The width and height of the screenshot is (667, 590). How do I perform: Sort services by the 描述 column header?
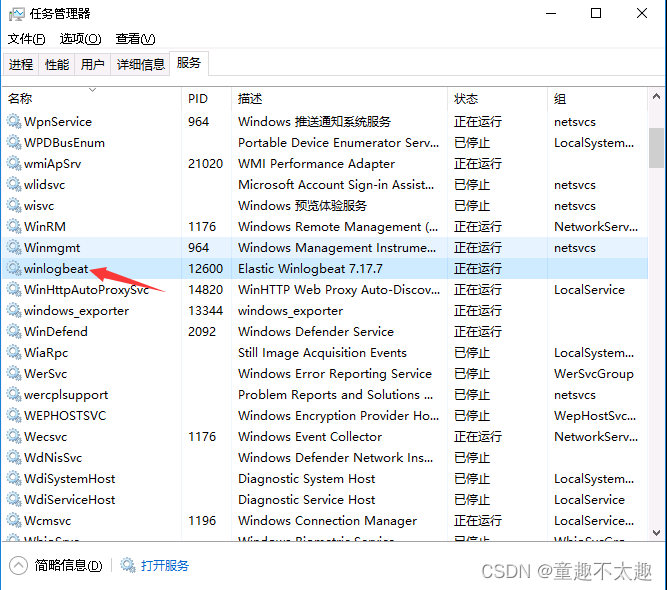(x=339, y=99)
